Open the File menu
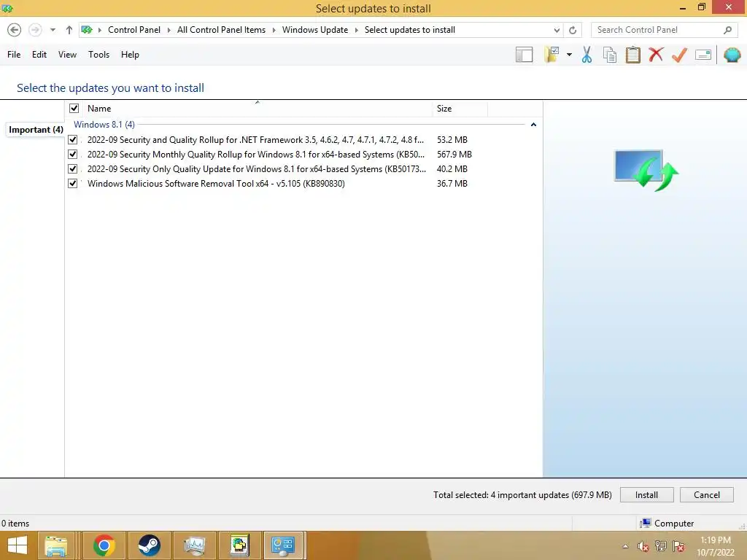 coord(14,55)
